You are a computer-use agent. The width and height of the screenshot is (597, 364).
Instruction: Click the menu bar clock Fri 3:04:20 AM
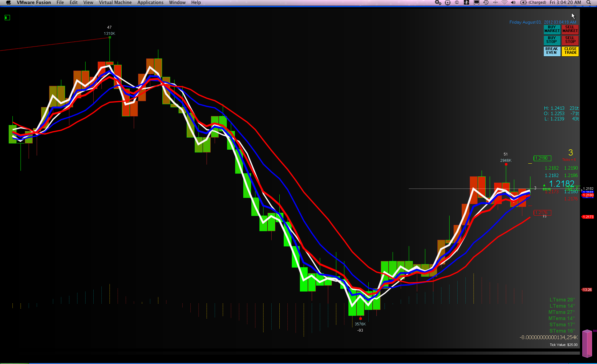click(565, 2)
